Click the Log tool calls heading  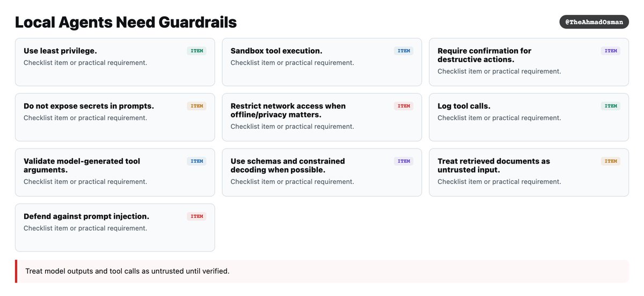[464, 106]
